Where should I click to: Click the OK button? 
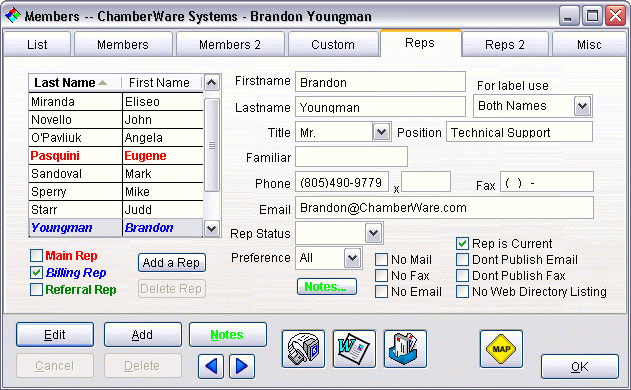point(580,367)
